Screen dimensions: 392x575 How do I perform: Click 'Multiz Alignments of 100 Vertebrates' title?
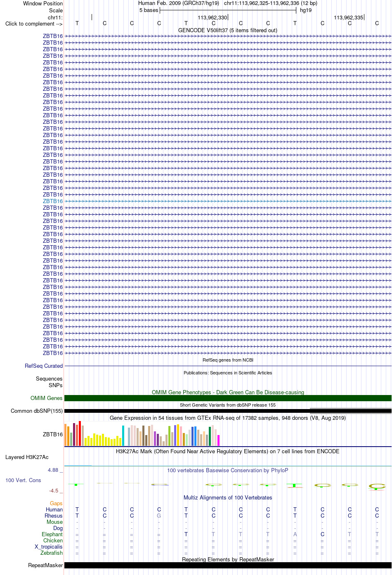228,497
